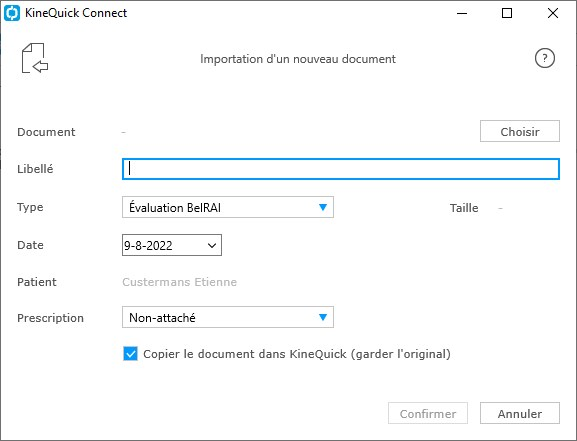Open the Type dropdown showing Évaluation BelRAI
577x441 pixels.
pos(228,207)
